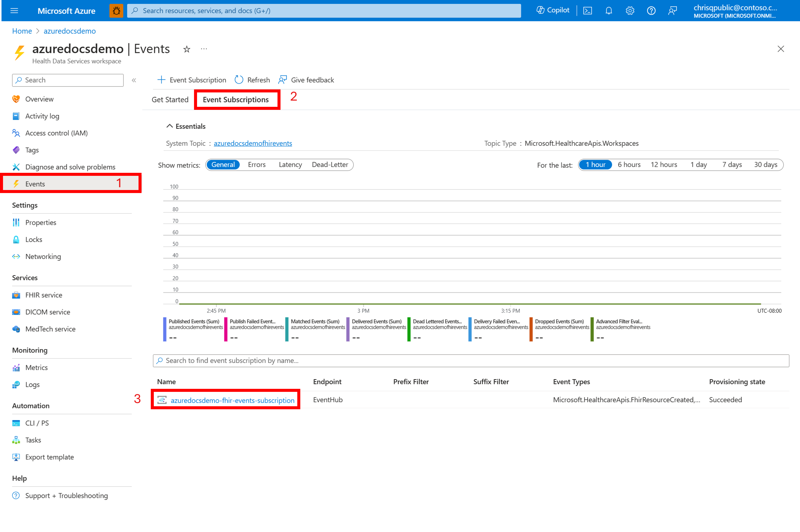Switch to the Get Started tab
800x532 pixels.
pos(170,99)
